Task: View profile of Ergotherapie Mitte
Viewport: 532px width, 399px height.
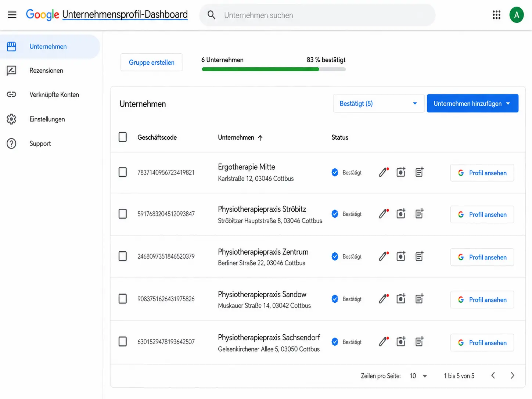Action: [x=482, y=173]
